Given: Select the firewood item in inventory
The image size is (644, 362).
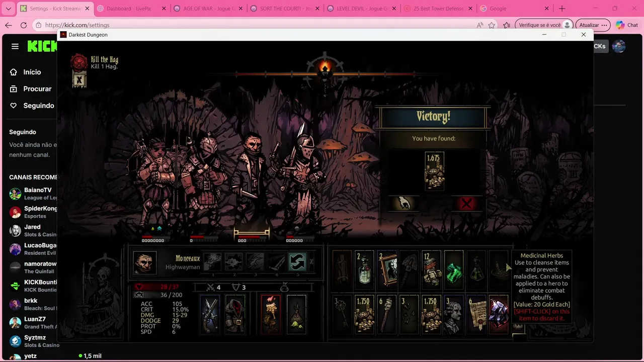Looking at the screenshot, I should (342, 270).
